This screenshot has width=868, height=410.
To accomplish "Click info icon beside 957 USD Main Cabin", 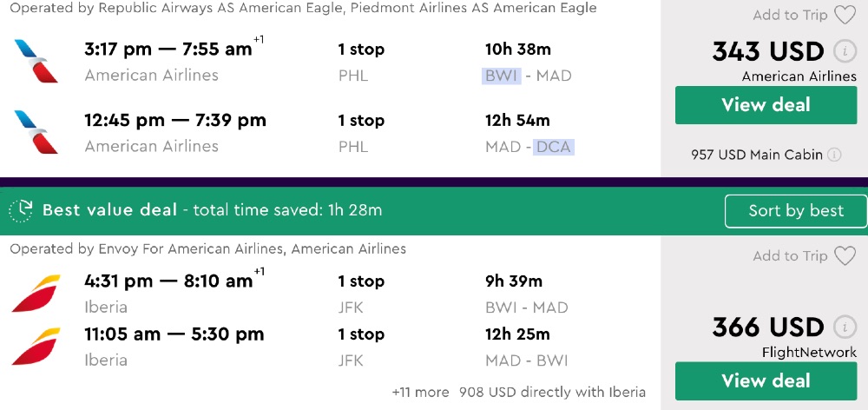I will [834, 155].
